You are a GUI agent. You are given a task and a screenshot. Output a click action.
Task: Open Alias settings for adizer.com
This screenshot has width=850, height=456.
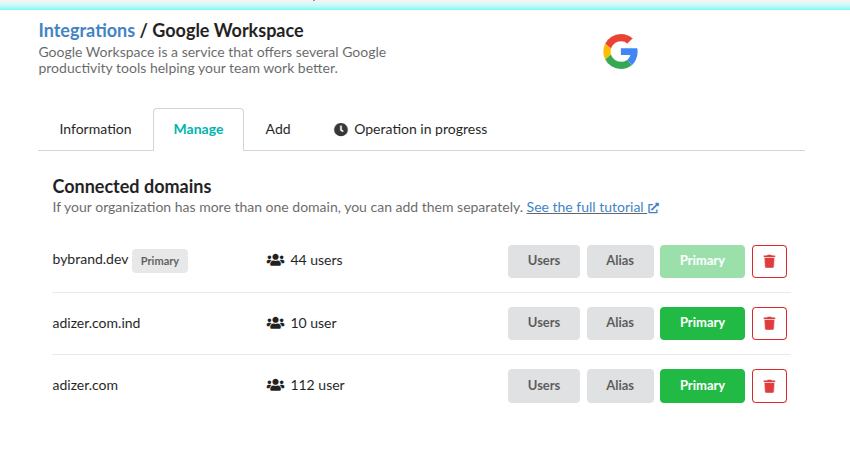[620, 386]
